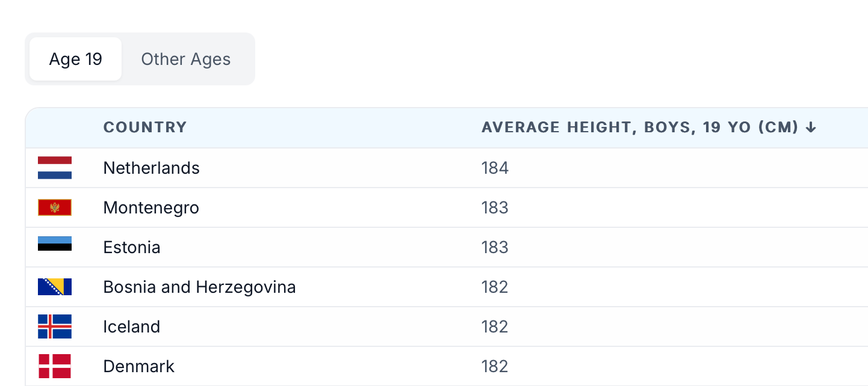Click the Estonia flag icon
The image size is (868, 386).
click(x=55, y=244)
